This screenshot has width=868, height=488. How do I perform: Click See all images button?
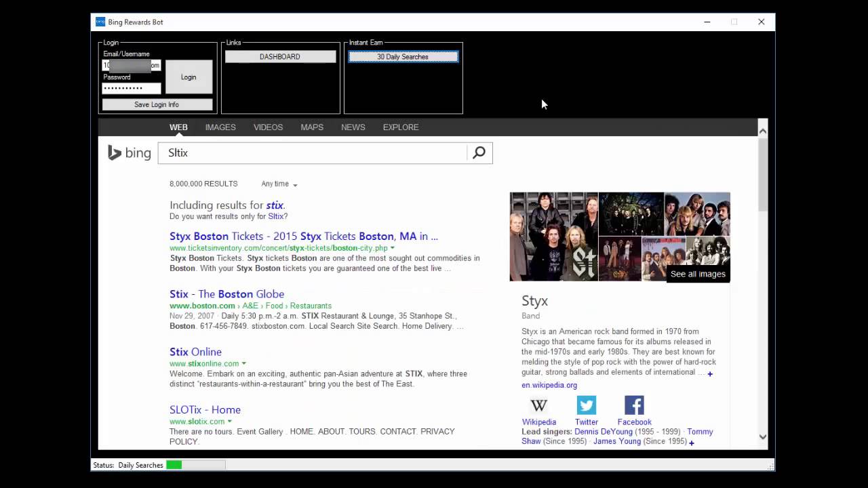[x=698, y=274]
